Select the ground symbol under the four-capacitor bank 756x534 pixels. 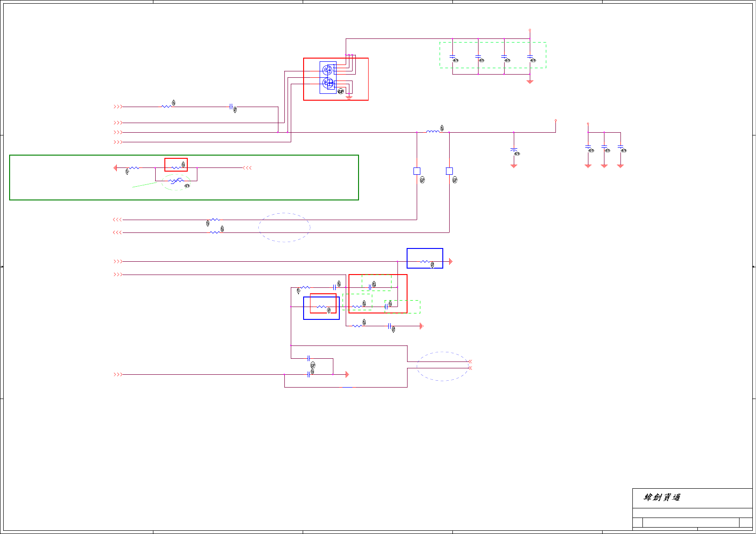[x=530, y=81]
